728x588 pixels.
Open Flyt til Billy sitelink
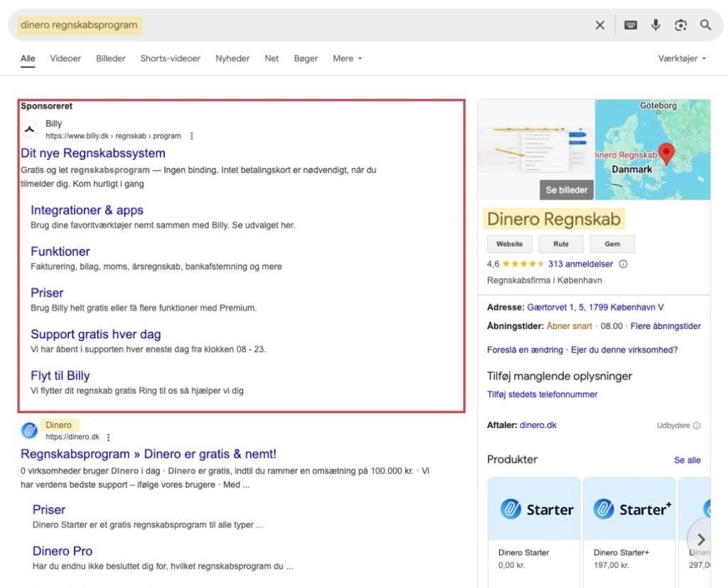pos(60,375)
